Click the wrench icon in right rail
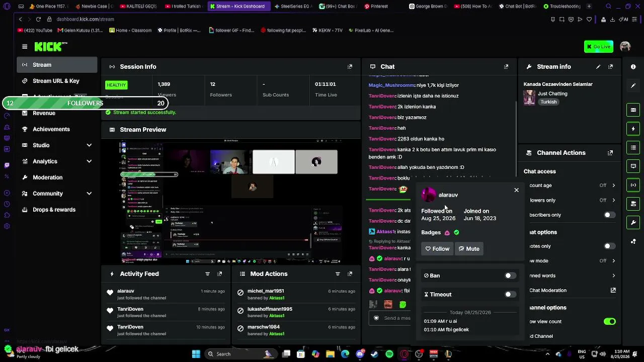 click(633, 222)
